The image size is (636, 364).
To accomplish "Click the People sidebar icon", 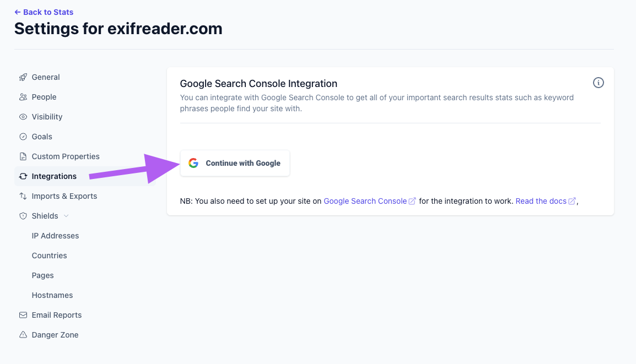I will (x=22, y=97).
